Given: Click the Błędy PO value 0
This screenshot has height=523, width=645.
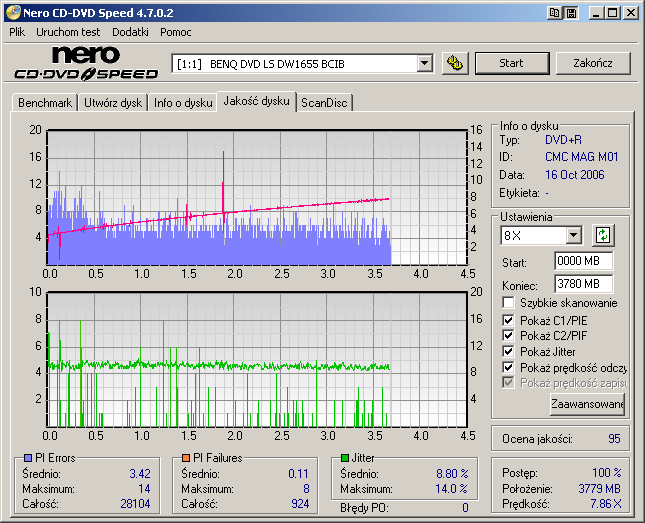Looking at the screenshot, I should click(x=465, y=508).
